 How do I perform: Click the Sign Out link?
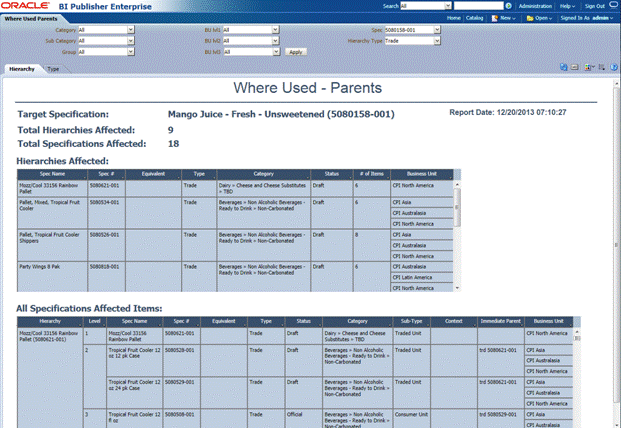tap(595, 6)
